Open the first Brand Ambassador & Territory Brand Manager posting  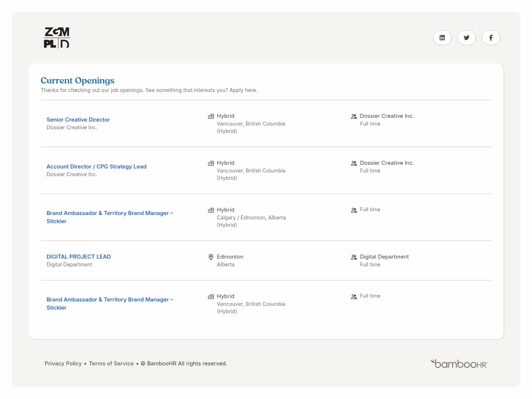coord(110,217)
